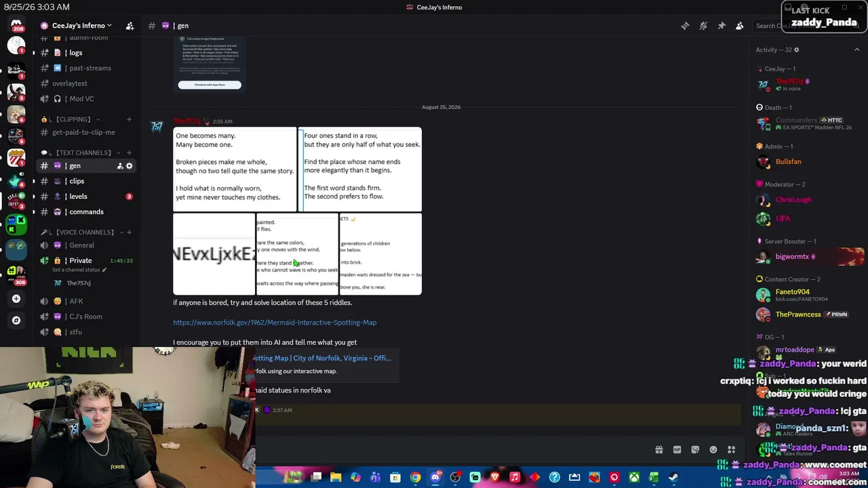Open the gift icon in message bar
This screenshot has height=488, width=868.
pos(658,449)
